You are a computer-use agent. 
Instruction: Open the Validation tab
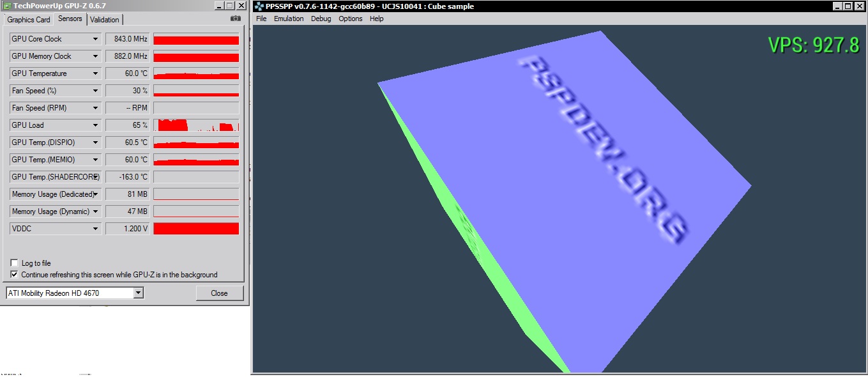pos(104,20)
